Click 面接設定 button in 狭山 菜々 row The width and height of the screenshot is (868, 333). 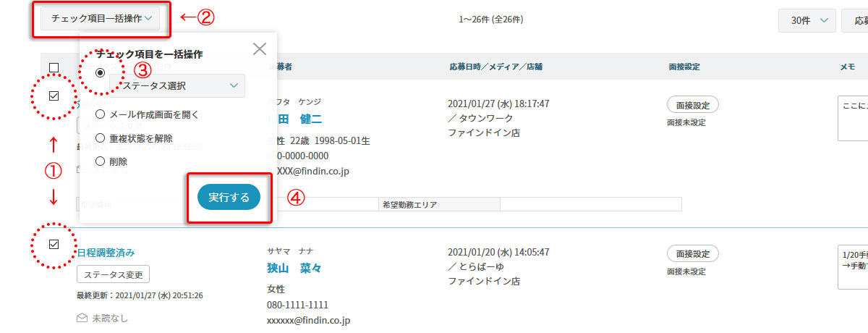[x=692, y=253]
